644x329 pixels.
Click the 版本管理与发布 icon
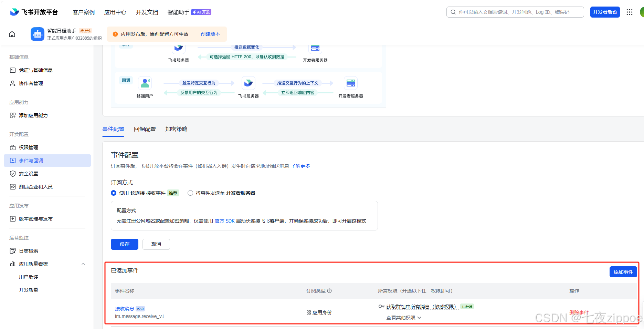click(13, 219)
